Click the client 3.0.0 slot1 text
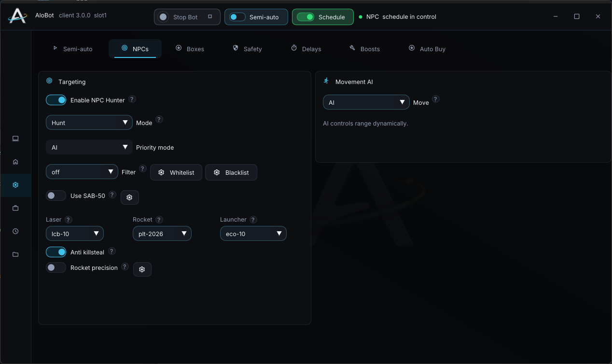The image size is (612, 364). click(83, 15)
